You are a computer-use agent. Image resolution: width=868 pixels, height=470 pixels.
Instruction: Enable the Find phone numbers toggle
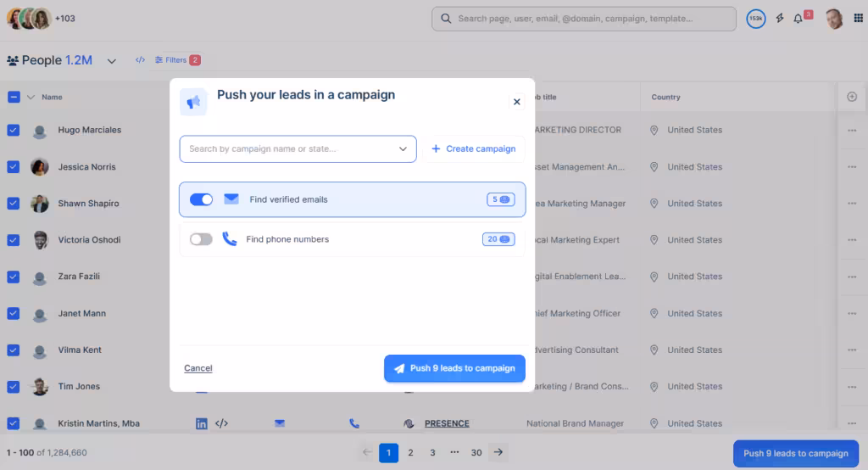click(201, 239)
